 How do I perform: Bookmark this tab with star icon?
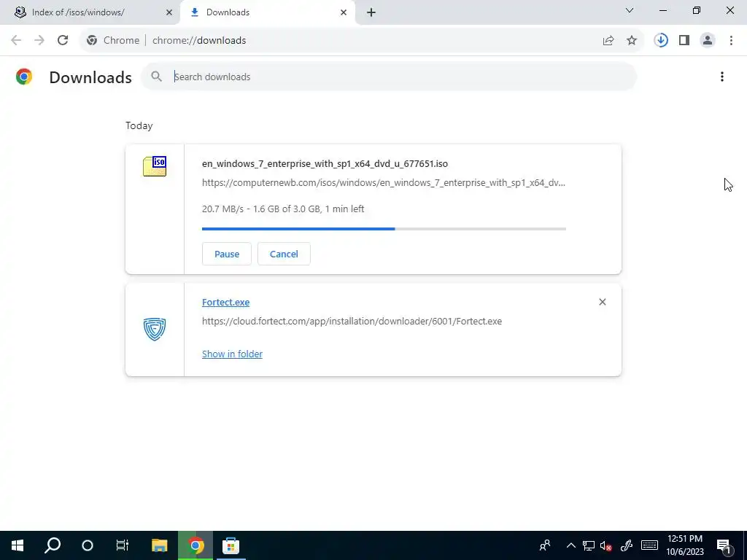[632, 41]
